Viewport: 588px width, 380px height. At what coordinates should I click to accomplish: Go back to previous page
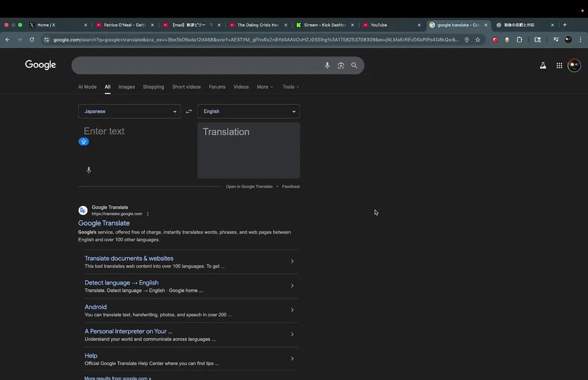[7, 40]
